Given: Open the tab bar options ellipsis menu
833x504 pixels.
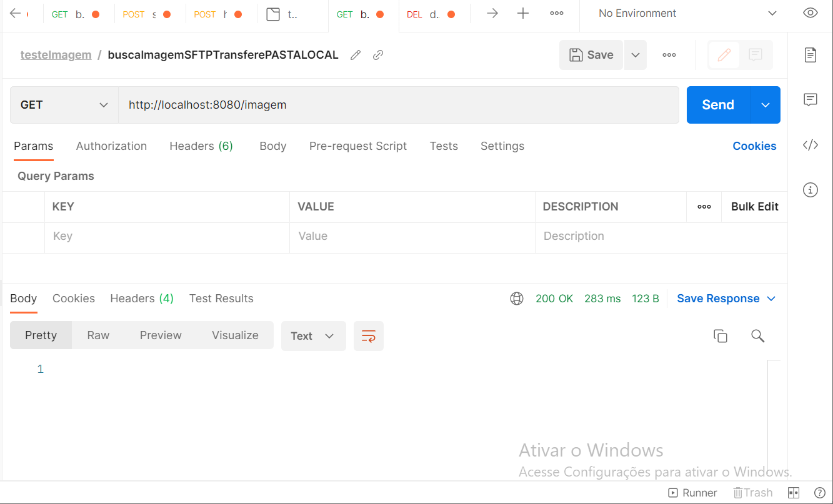Looking at the screenshot, I should tap(557, 13).
